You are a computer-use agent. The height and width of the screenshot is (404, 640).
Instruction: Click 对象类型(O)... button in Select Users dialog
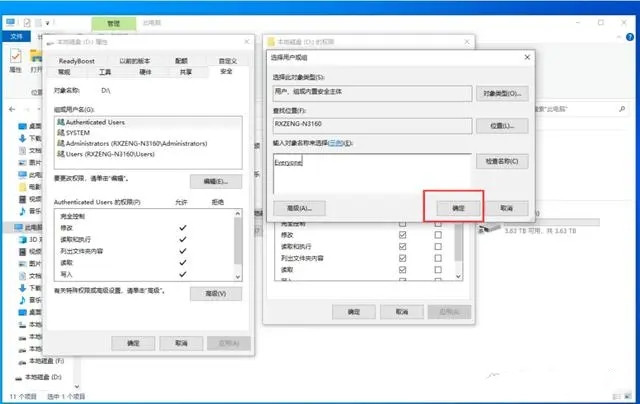pos(502,93)
